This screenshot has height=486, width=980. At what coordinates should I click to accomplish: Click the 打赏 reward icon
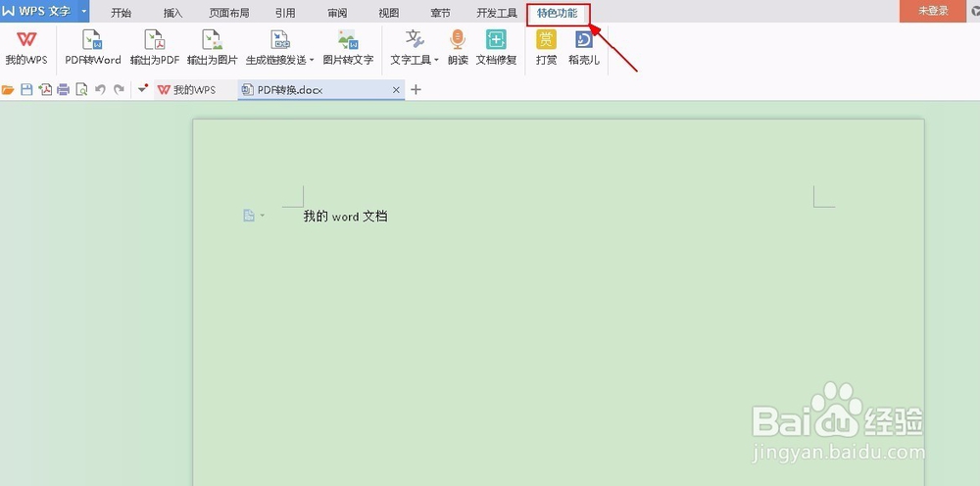coord(546,47)
